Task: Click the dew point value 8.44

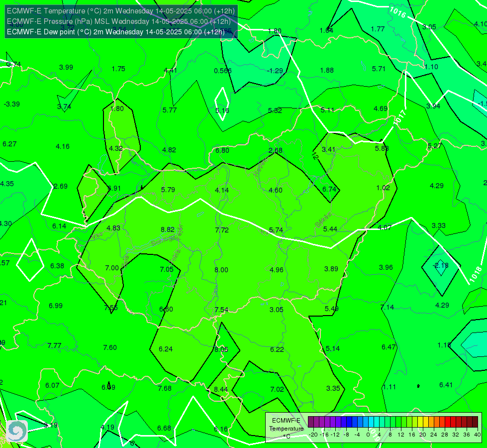Action: pos(221,389)
